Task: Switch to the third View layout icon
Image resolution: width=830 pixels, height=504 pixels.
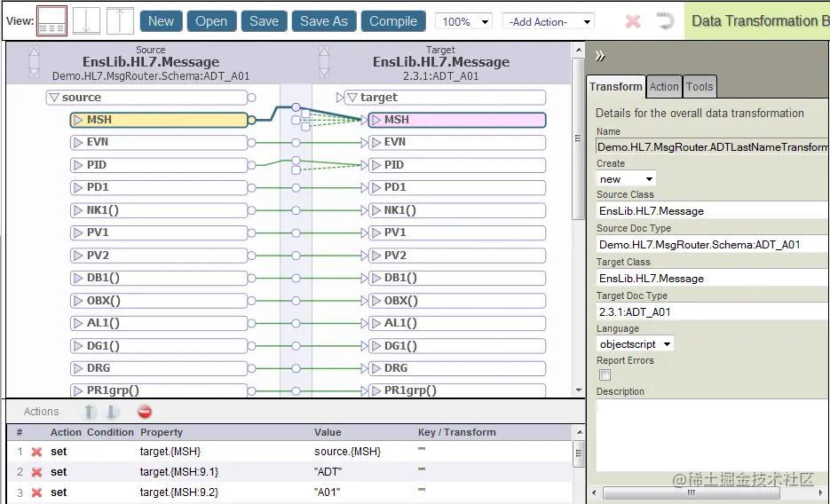Action: [120, 21]
